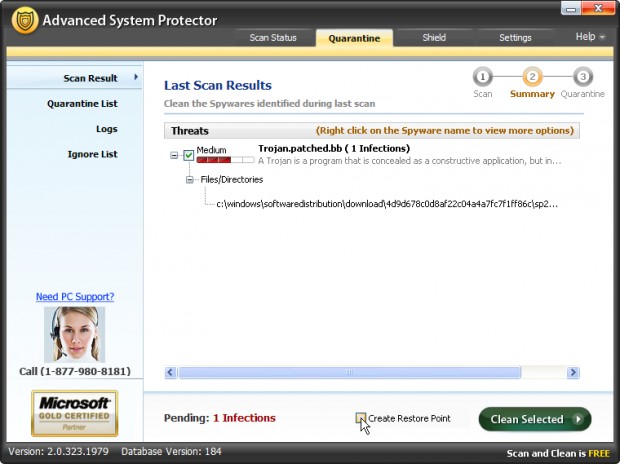Click the horizontal scrollbar thumb
Screen dimensions: 620x464
coord(350,372)
